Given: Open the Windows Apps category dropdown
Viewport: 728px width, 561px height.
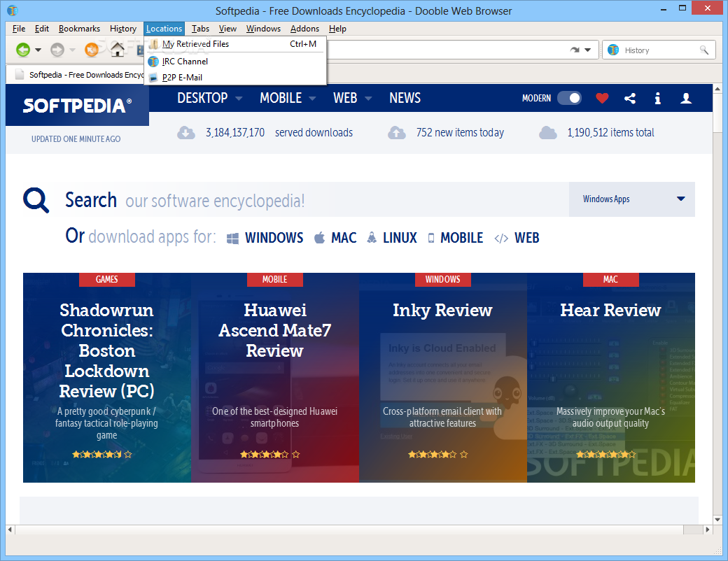Looking at the screenshot, I should [632, 199].
